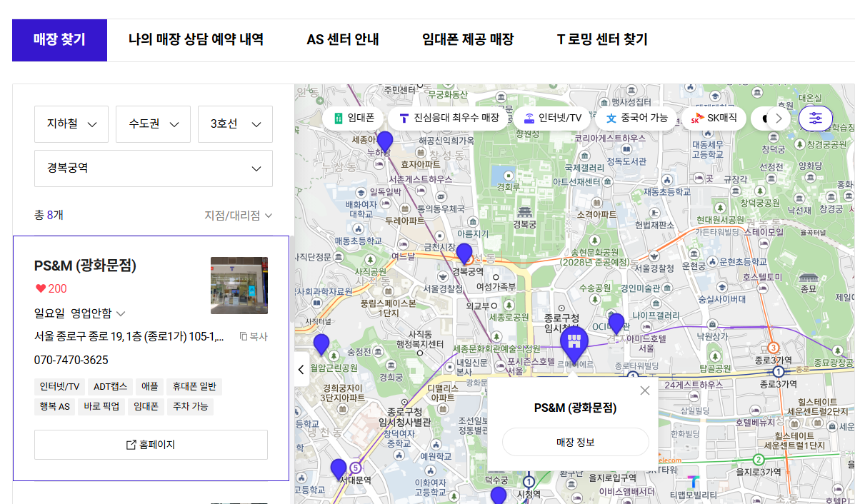Expand the 일요일 영업안함 business hours
The width and height of the screenshot is (865, 504).
[80, 313]
